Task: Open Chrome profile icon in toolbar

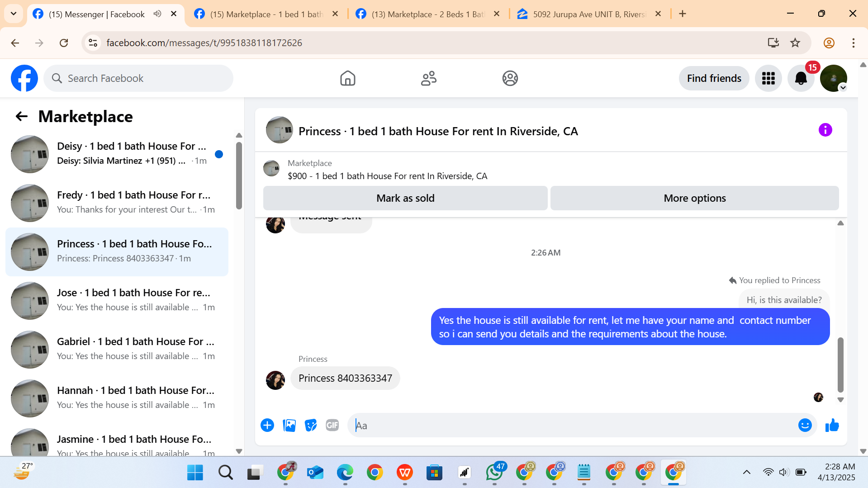Action: [x=829, y=43]
